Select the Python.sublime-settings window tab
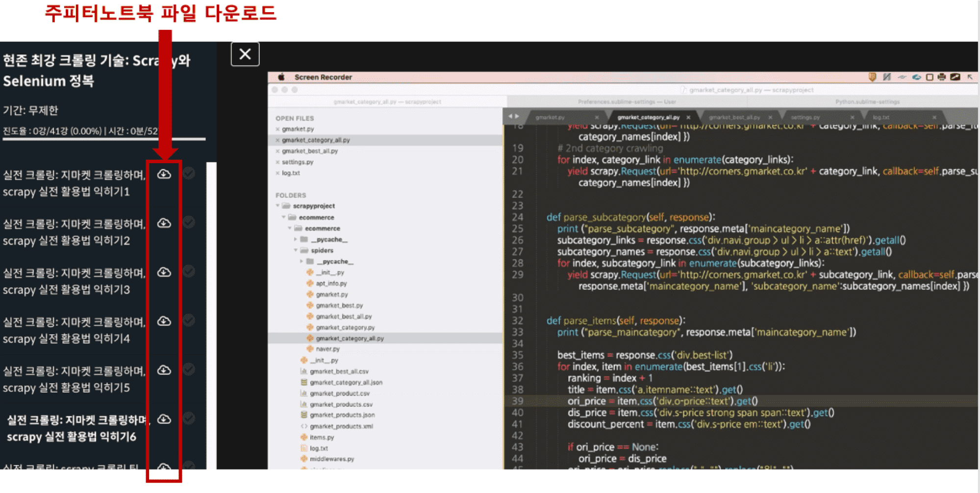Image resolution: width=980 pixels, height=493 pixels. point(867,102)
